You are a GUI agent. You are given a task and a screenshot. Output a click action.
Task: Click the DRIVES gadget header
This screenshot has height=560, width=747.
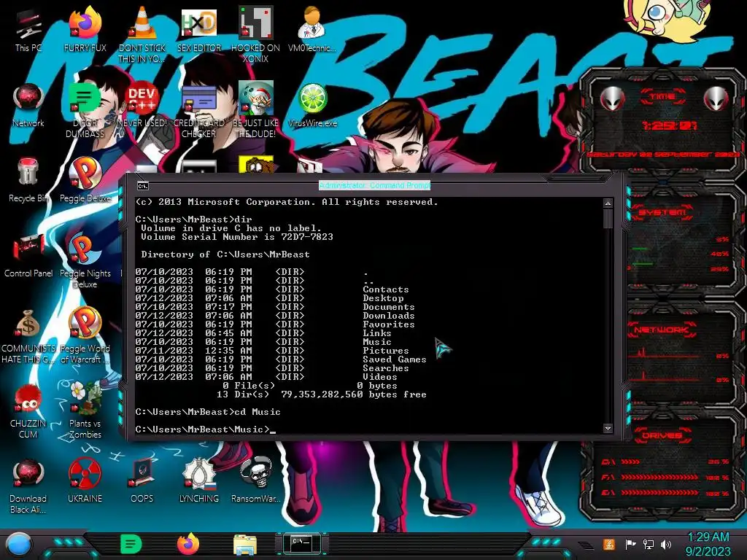662,436
